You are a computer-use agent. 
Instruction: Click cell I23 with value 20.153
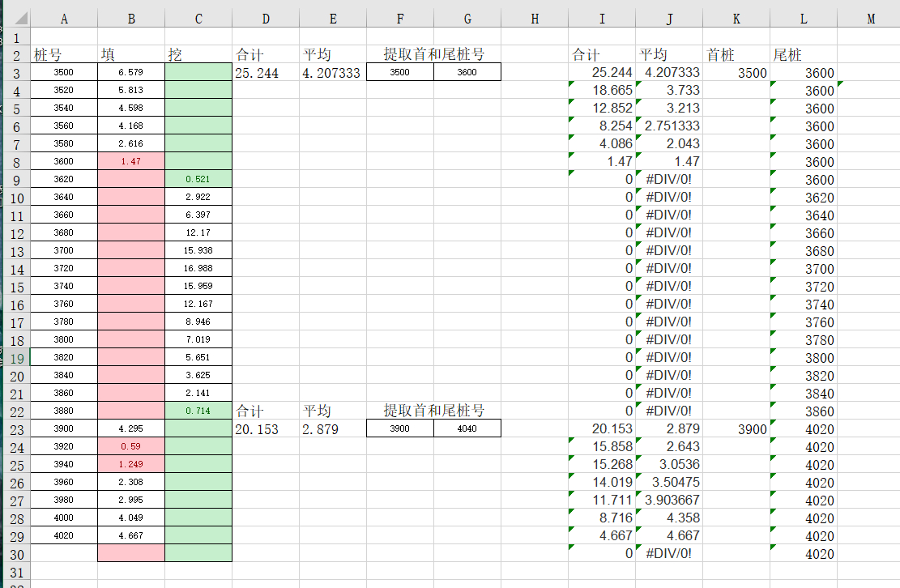[x=602, y=428]
